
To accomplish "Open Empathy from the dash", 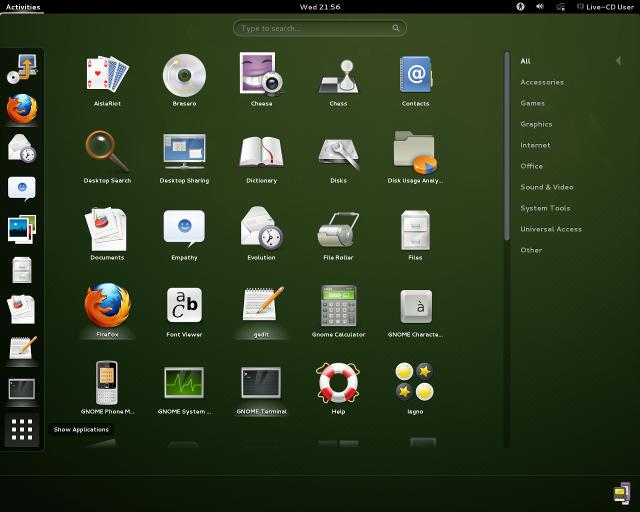I will tap(22, 189).
